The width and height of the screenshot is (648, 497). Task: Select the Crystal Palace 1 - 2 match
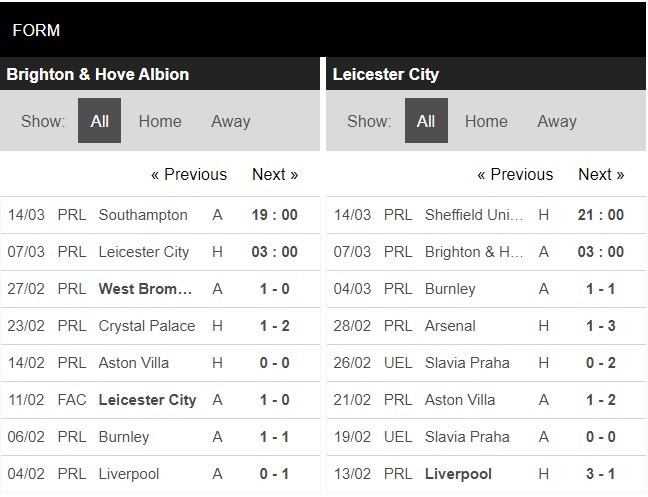(x=147, y=326)
